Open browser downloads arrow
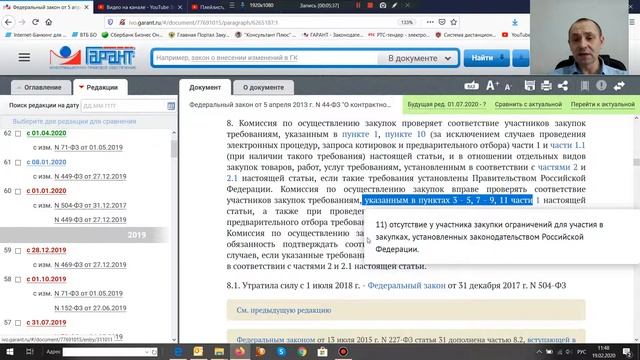Screen dimensions: 640x360 [515, 22]
